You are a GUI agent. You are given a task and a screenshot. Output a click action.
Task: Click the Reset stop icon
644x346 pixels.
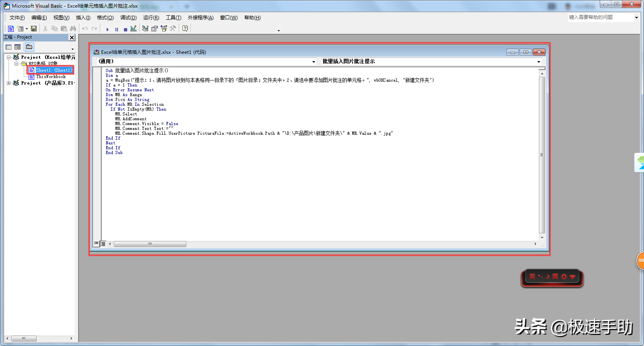click(126, 29)
